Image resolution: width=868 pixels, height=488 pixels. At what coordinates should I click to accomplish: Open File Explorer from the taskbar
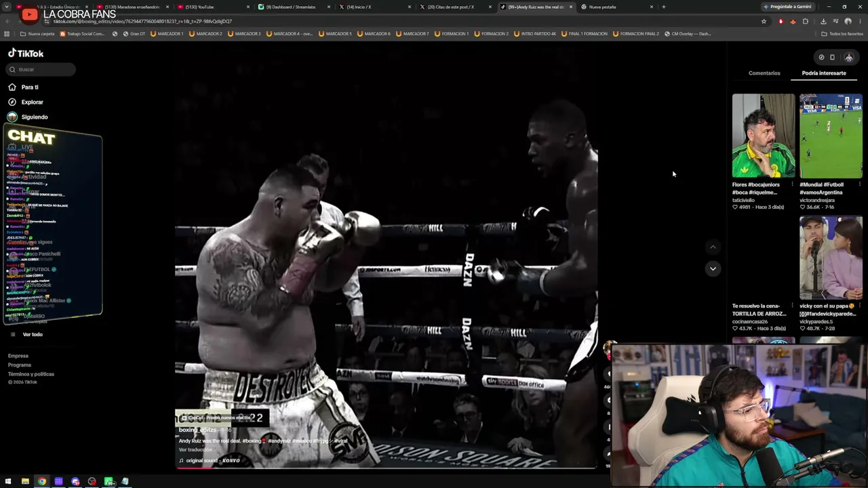click(x=25, y=482)
